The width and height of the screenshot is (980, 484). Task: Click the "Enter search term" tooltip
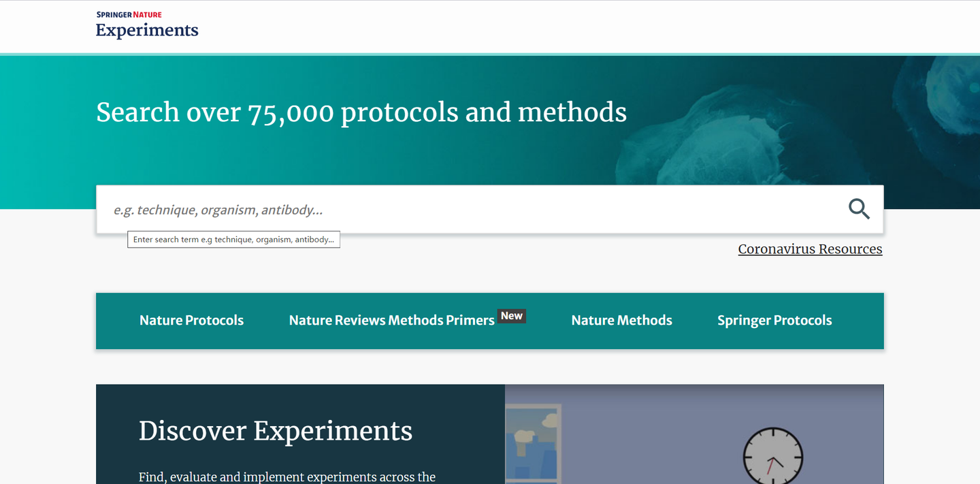tap(233, 240)
